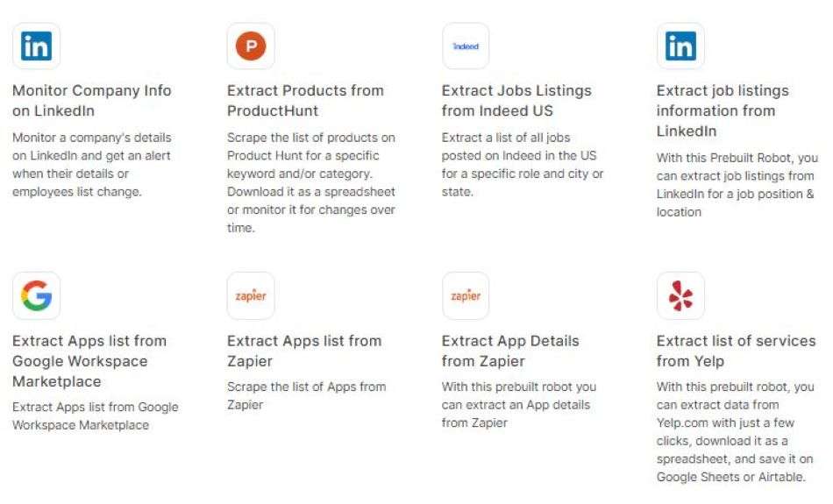Screen dimensions: 833x504
Task: Open Extract Jobs Listings from Indeed US
Action: click(516, 101)
